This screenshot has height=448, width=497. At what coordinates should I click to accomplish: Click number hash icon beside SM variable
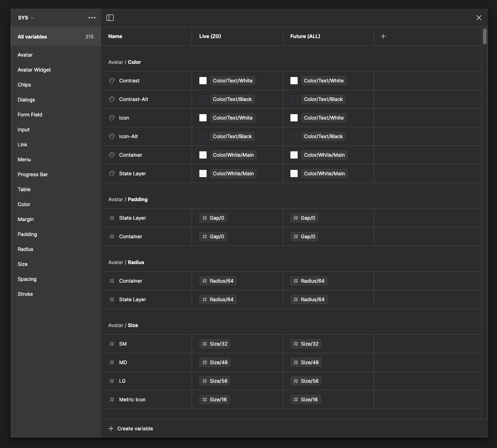[112, 344]
